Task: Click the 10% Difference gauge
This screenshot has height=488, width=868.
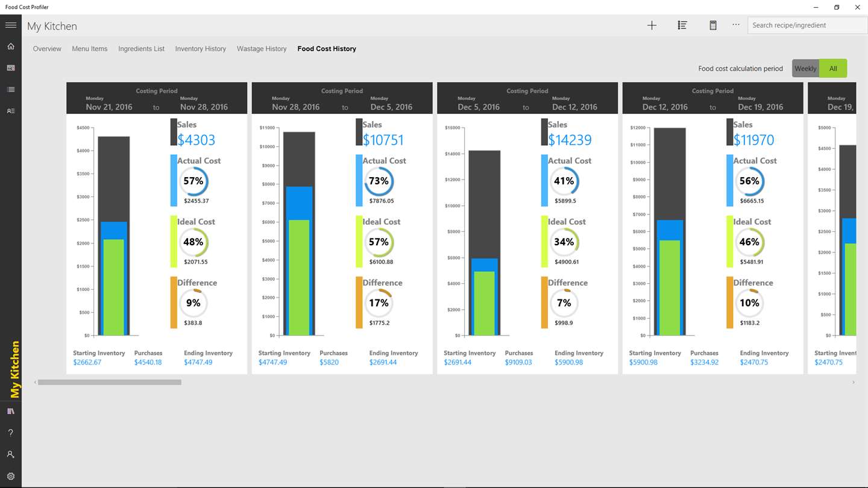Action: (750, 303)
